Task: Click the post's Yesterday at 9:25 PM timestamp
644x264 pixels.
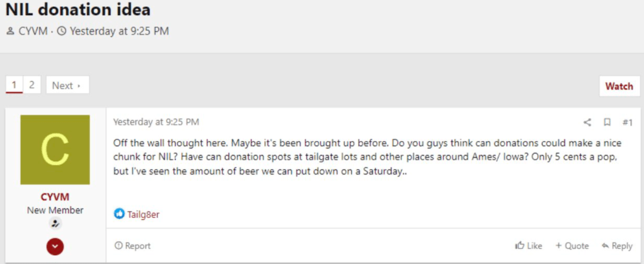Action: (x=156, y=122)
